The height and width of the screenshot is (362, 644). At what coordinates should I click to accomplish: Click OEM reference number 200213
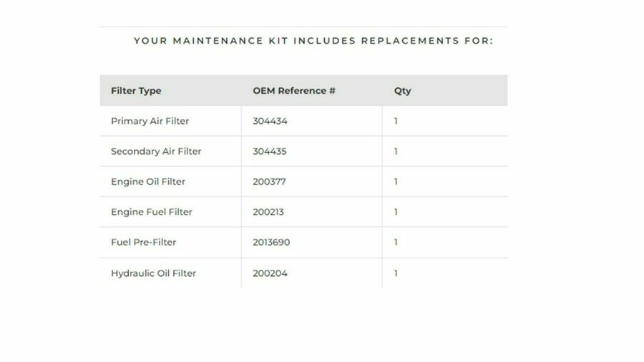pos(268,212)
